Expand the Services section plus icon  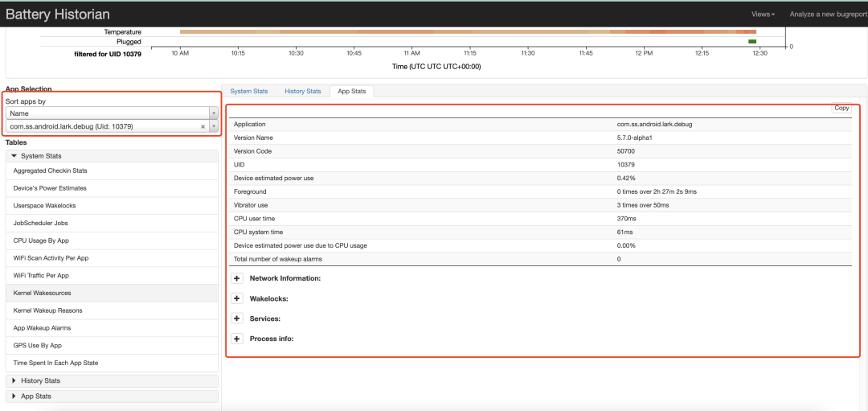[x=237, y=319]
